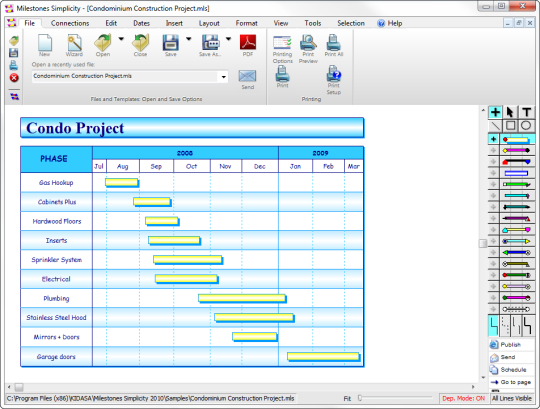This screenshot has width=540, height=409.
Task: Click the Close file icon
Action: pyautogui.click(x=140, y=43)
